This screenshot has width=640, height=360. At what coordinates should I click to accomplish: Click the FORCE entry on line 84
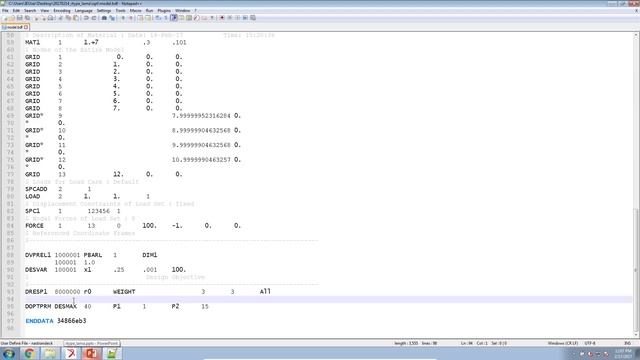[34, 225]
